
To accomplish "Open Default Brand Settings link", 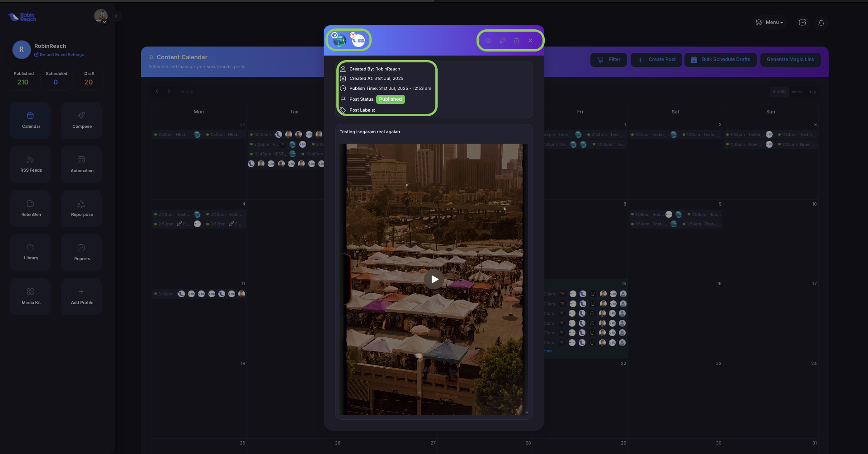I will tap(59, 55).
